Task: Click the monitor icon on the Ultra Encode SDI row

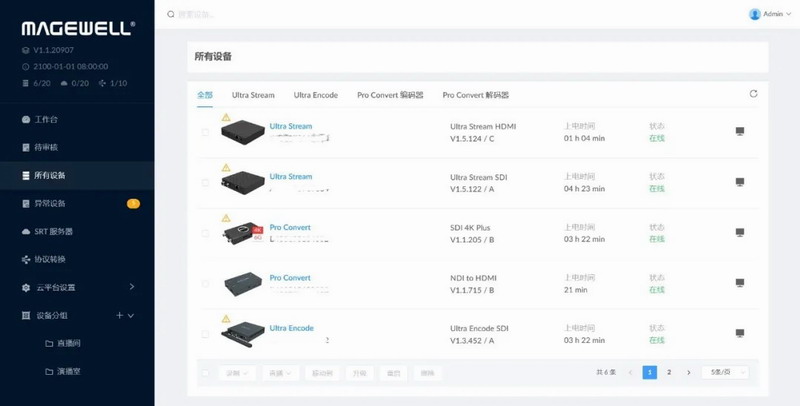Action: (740, 333)
